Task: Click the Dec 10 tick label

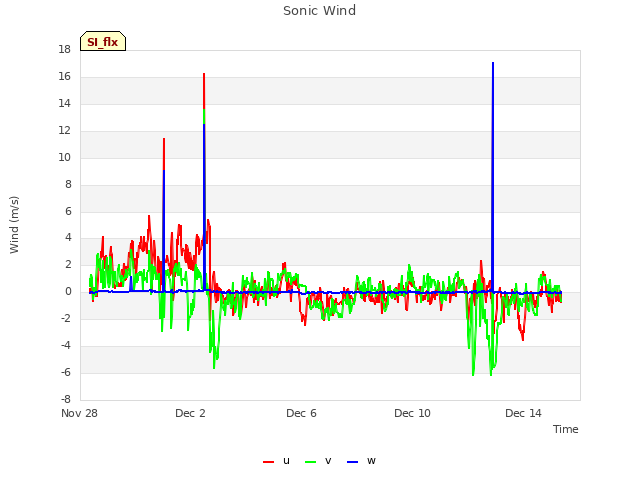Action: pos(412,413)
